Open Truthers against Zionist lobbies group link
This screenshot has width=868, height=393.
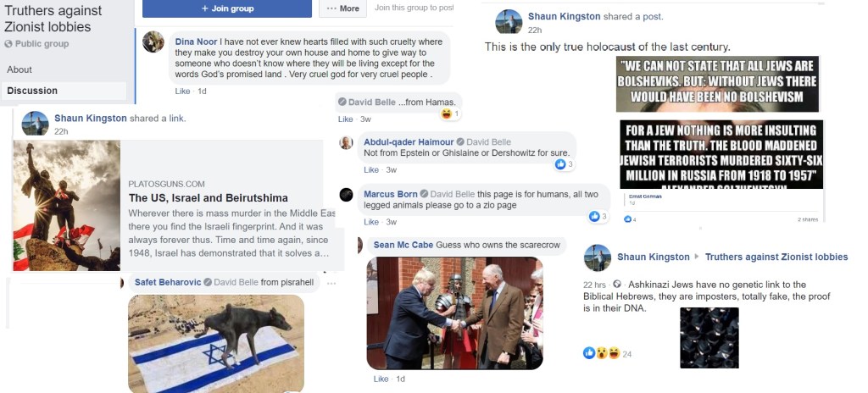pos(776,257)
